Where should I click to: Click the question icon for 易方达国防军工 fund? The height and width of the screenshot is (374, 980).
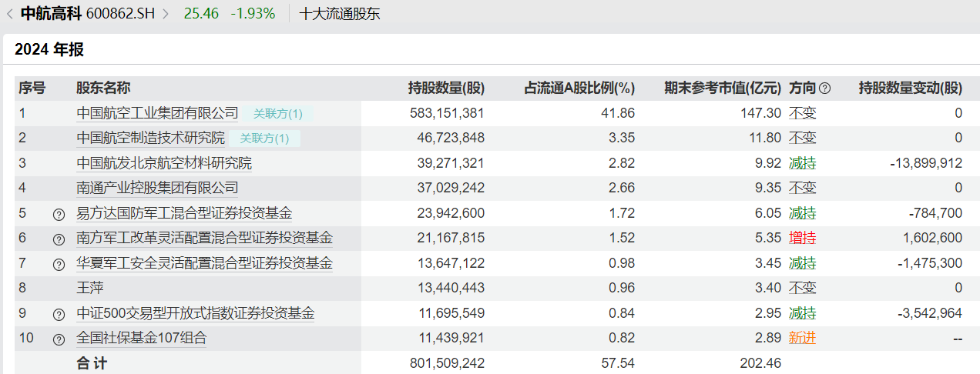point(59,214)
